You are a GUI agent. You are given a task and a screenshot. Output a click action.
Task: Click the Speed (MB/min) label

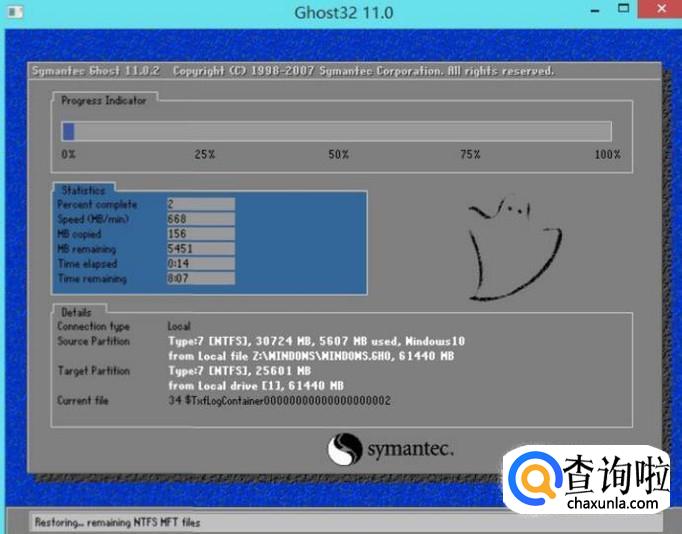click(x=93, y=219)
